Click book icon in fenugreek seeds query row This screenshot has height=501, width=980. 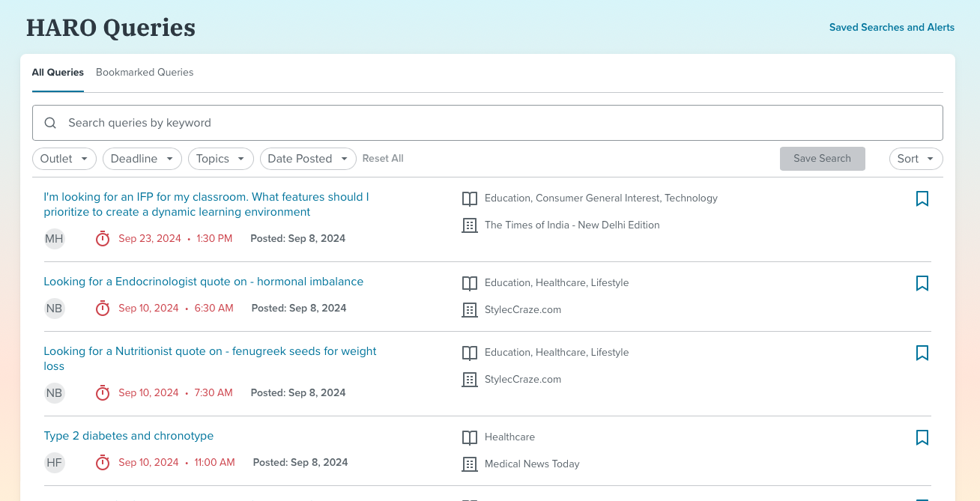click(470, 353)
